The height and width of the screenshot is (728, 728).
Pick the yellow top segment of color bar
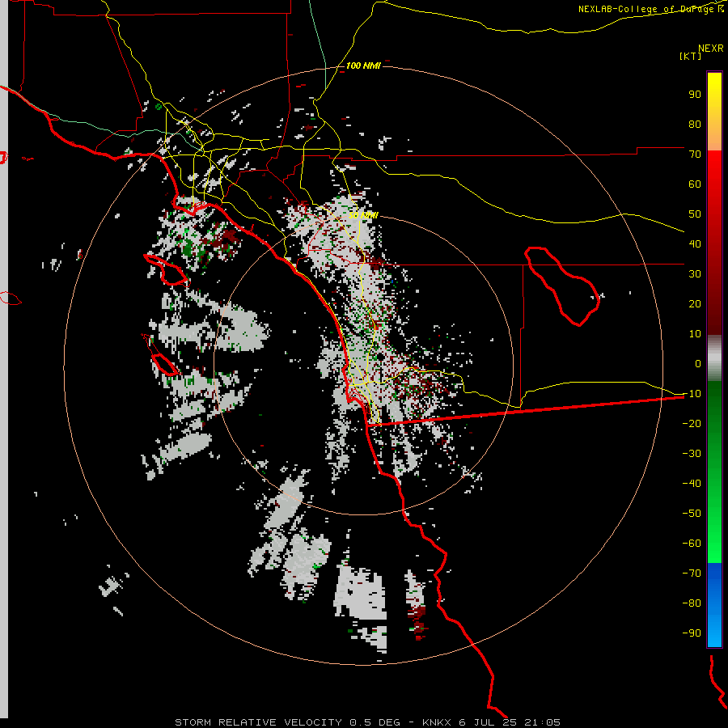click(714, 112)
